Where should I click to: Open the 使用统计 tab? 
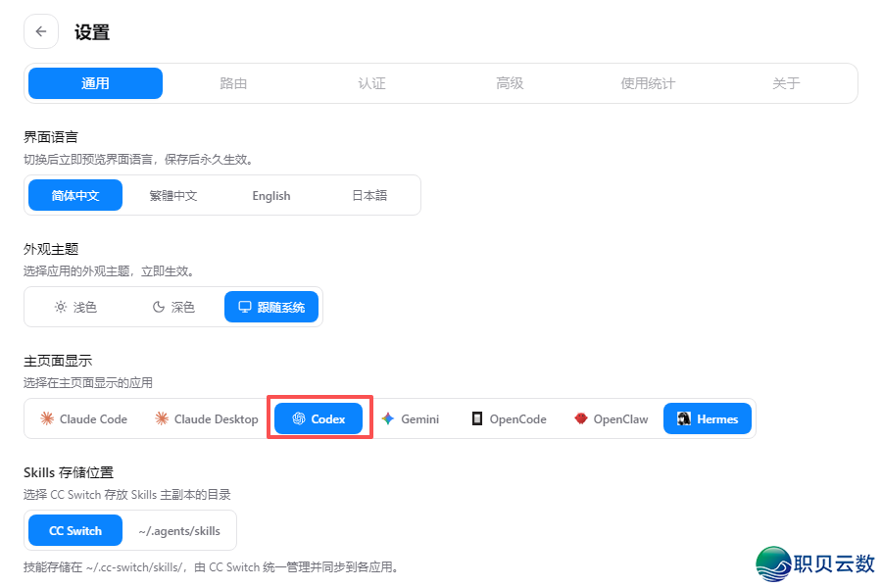648,83
